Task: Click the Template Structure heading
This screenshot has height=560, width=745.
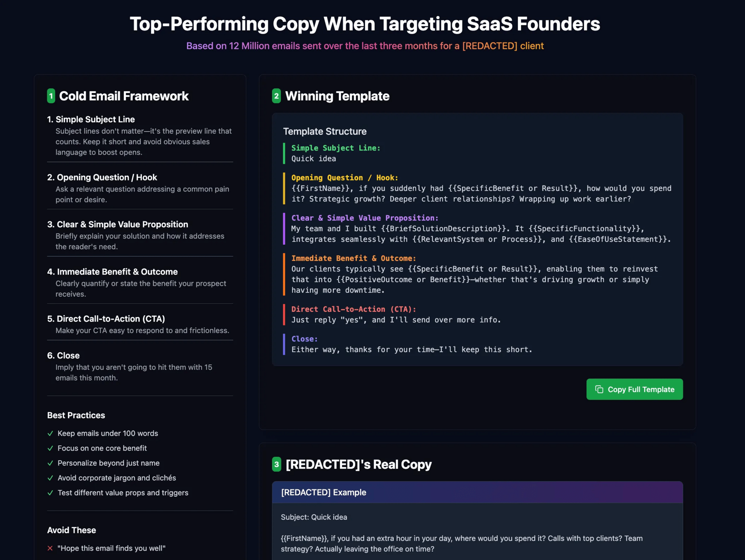Action: [x=325, y=131]
